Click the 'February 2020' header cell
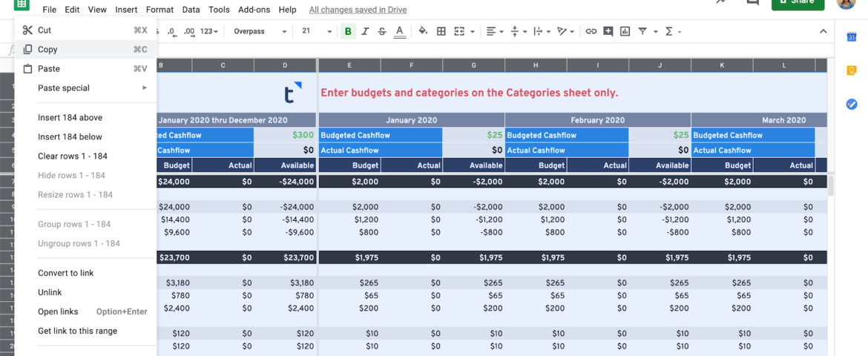Viewport: 868px width, 356px height. (598, 120)
